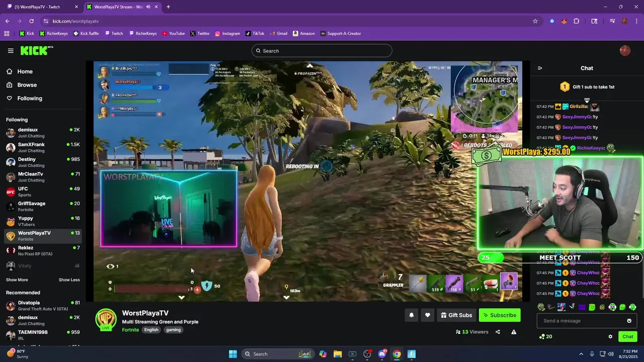This screenshot has width=644, height=362.
Task: Open TAEMIN1998 in Recommended list
Action: point(43,335)
